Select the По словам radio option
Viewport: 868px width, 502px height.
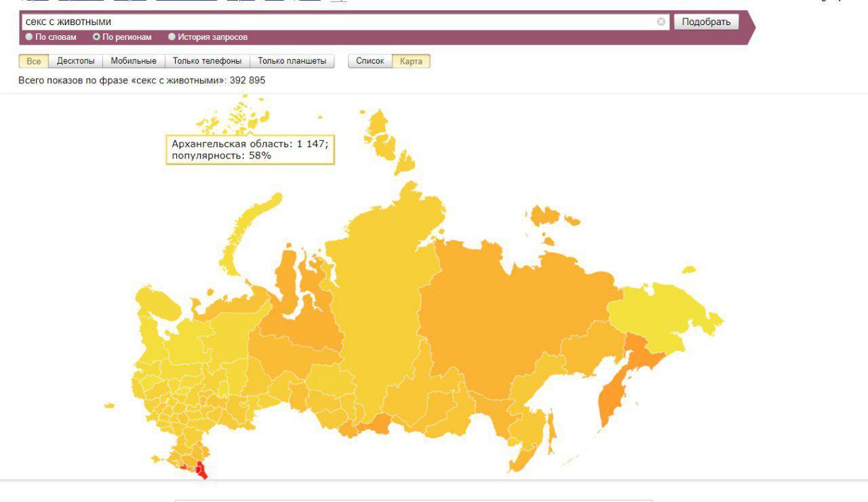coord(51,37)
